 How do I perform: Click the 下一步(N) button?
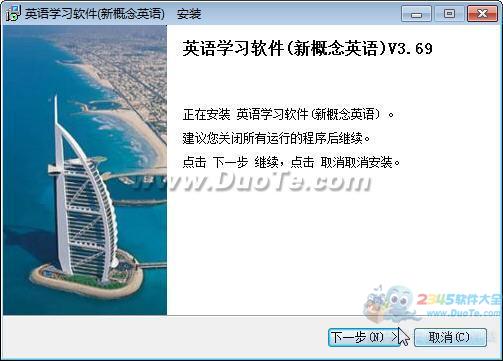(365, 337)
